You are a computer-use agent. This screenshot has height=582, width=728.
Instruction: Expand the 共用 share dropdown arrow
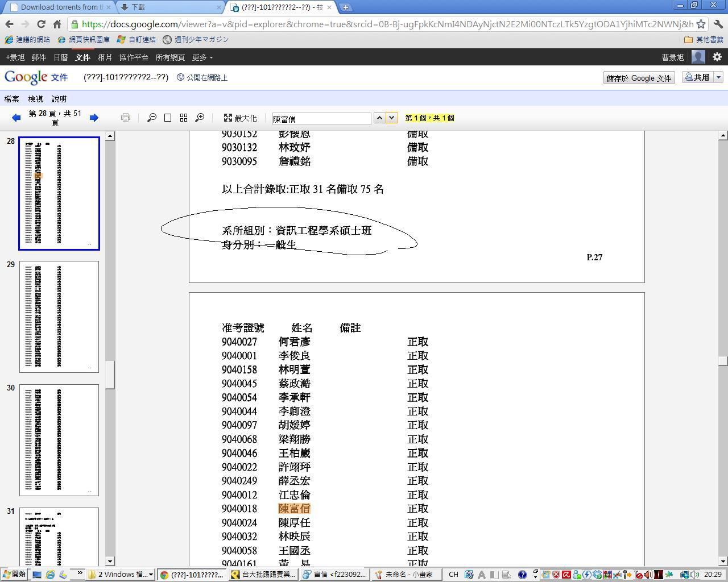click(718, 77)
